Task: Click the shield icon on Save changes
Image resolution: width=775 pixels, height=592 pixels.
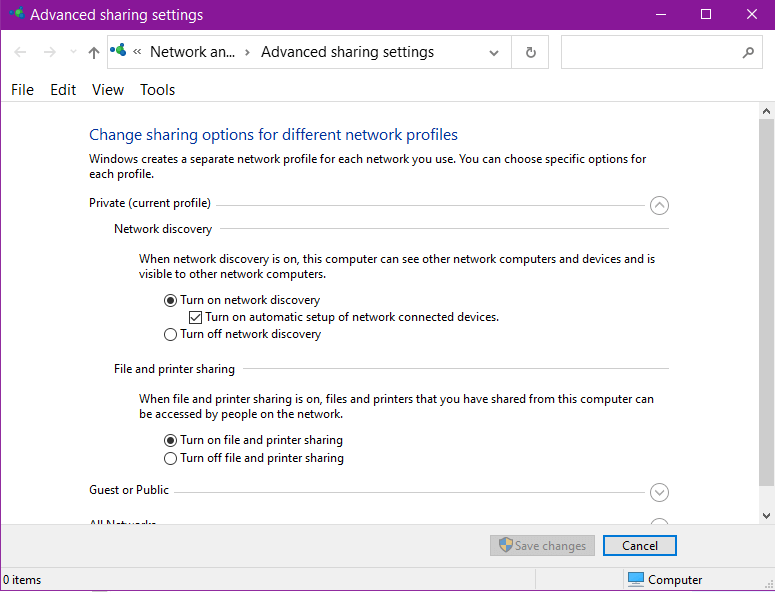Action: pos(505,545)
